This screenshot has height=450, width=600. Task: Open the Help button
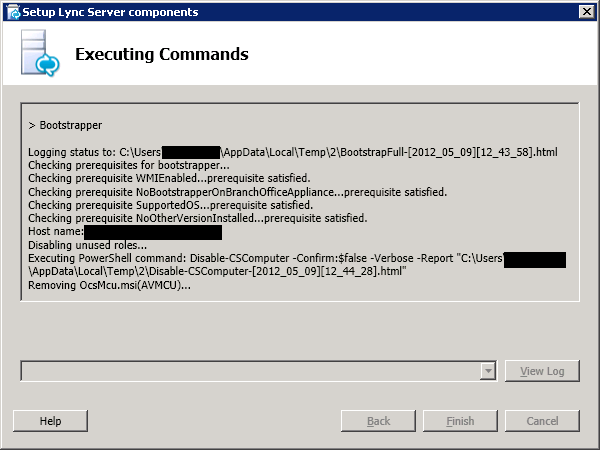(51, 421)
